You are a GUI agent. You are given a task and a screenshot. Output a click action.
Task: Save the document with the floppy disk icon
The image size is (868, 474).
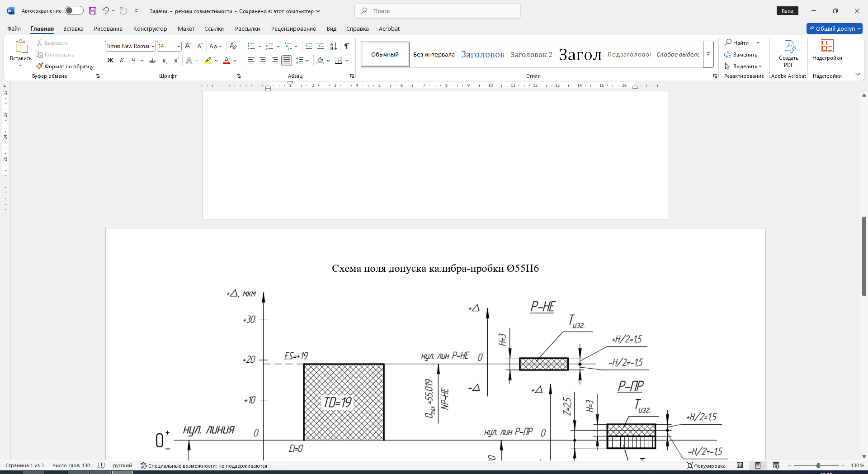tap(93, 11)
